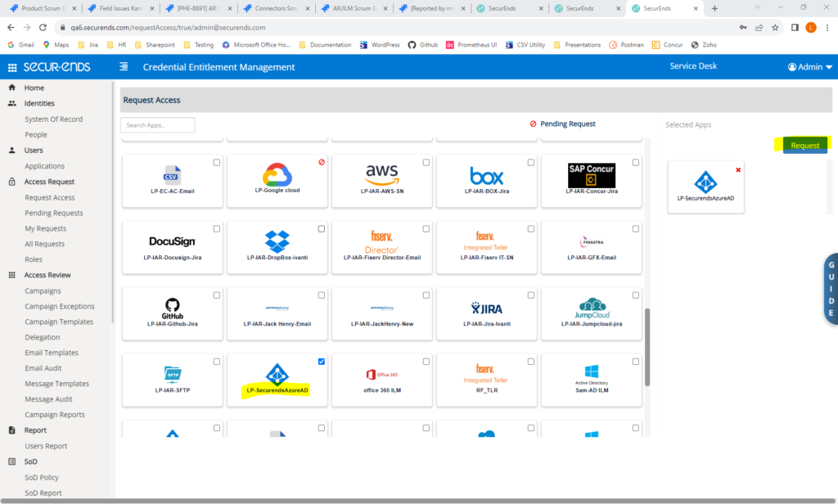Open System Of Record menu item

coord(53,119)
